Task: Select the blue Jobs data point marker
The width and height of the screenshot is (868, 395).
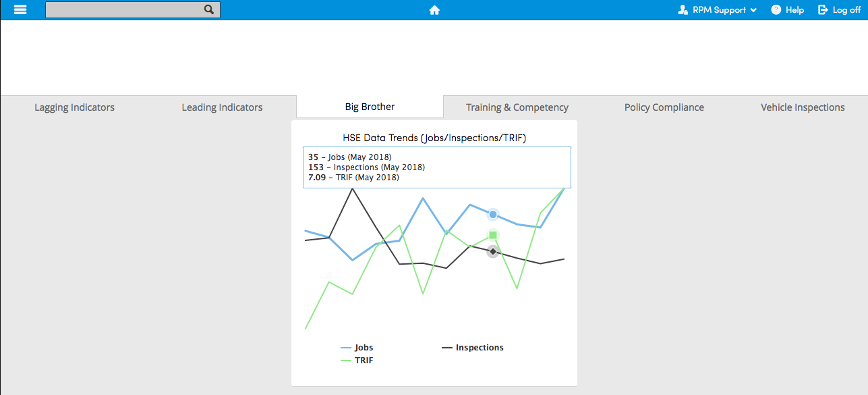Action: tap(493, 214)
